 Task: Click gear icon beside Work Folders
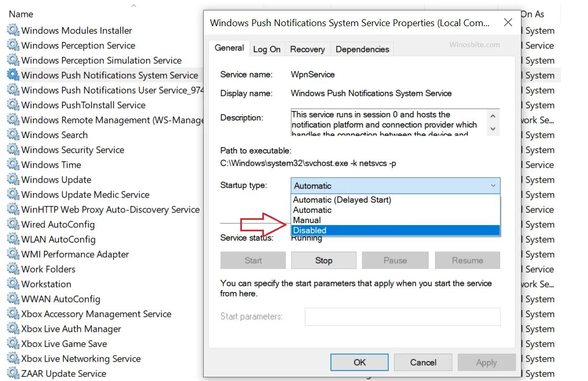13,268
